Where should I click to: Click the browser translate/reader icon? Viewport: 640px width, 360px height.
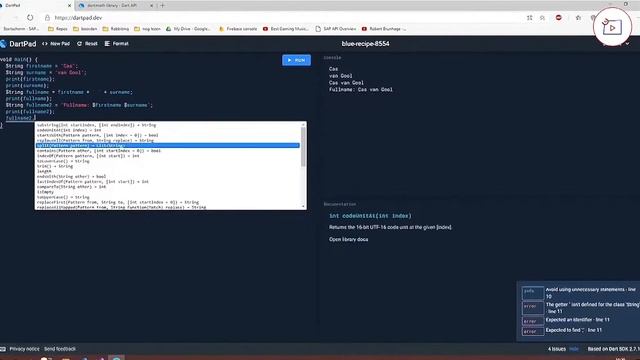pos(529,18)
